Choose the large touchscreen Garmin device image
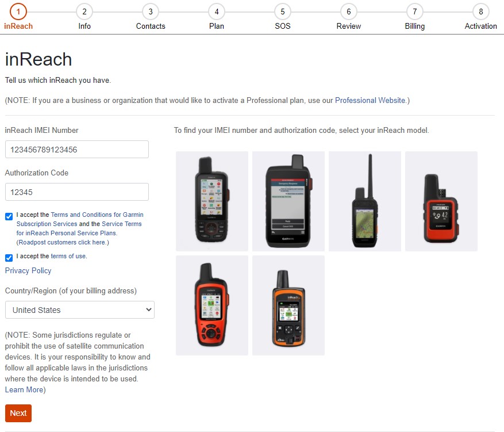This screenshot has width=504, height=432. point(288,201)
